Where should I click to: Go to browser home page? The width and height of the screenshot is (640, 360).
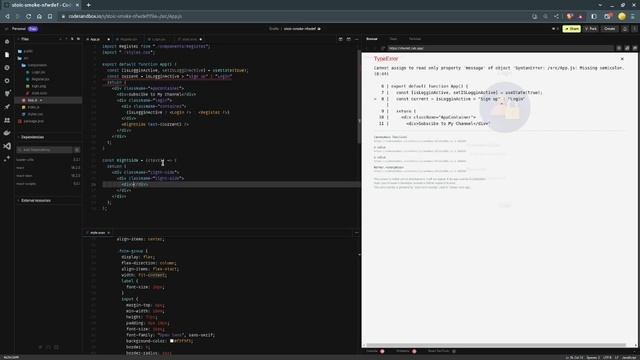(x=39, y=16)
